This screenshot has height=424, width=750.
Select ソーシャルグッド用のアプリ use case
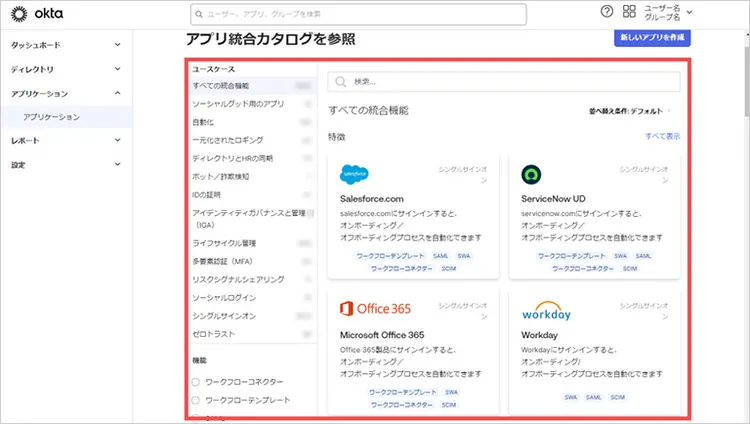click(238, 104)
